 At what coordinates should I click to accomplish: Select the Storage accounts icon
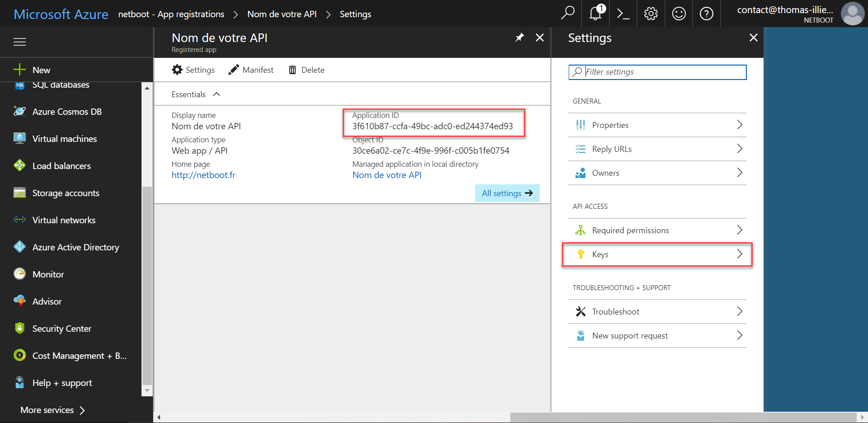click(19, 193)
